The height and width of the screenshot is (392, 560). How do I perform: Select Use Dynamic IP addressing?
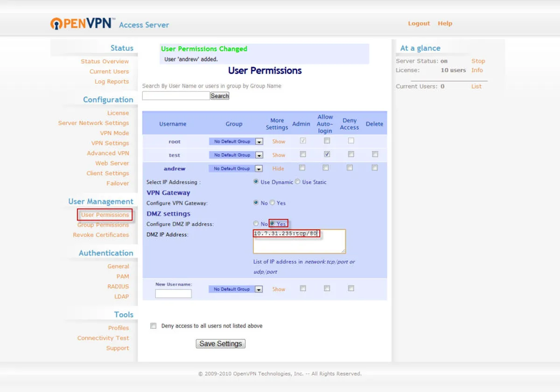pos(256,182)
